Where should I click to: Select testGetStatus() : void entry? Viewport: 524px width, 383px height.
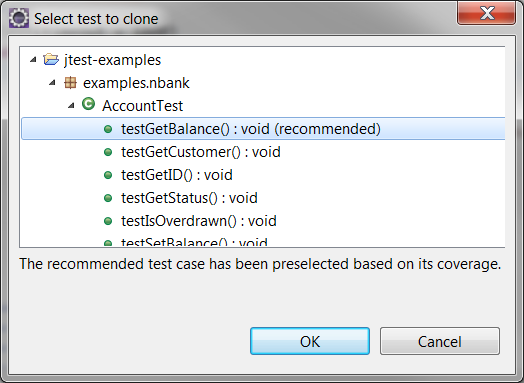[x=189, y=198]
